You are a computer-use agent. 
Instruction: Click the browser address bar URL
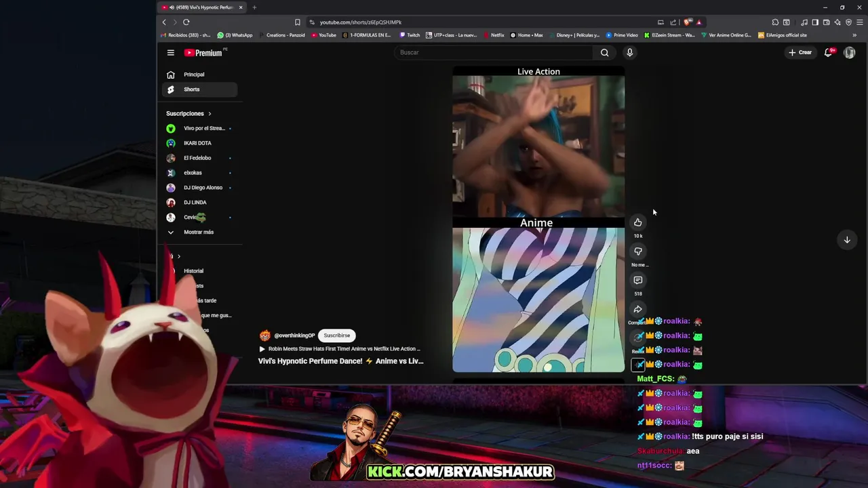point(361,22)
